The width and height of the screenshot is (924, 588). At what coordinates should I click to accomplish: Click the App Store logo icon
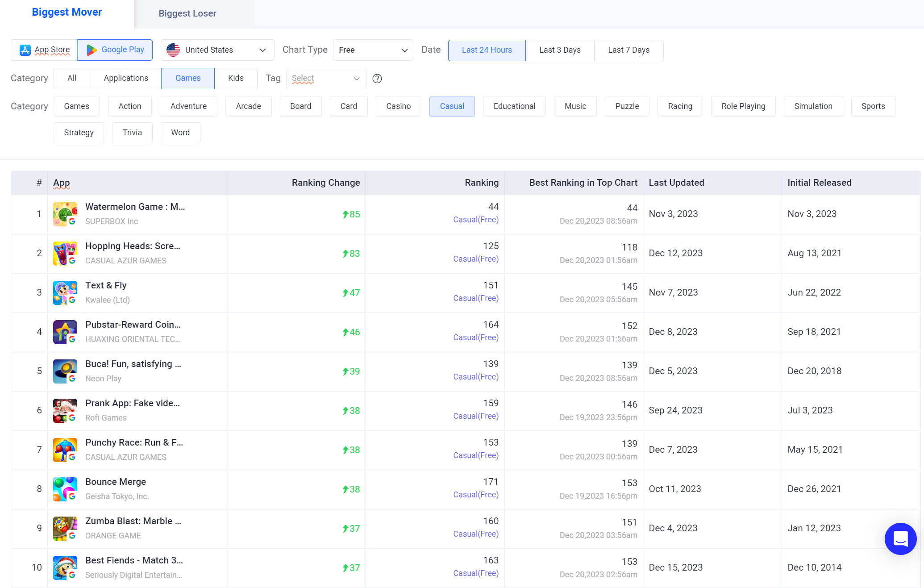(x=25, y=50)
